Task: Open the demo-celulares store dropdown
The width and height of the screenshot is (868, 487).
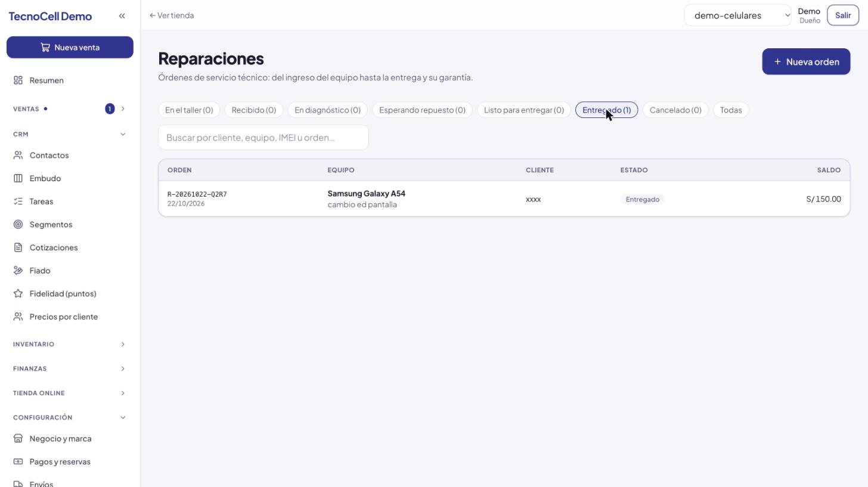Action: coord(737,15)
